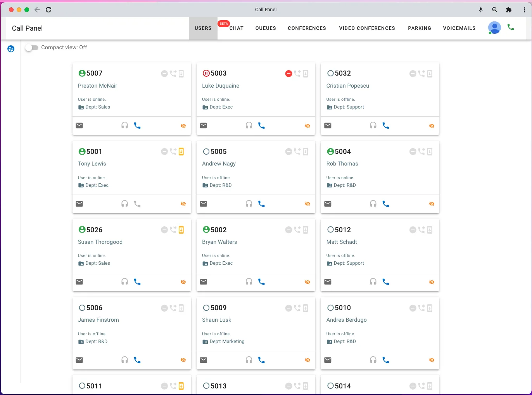Click the departments icon in left sidebar
Image resolution: width=532 pixels, height=395 pixels.
point(11,49)
